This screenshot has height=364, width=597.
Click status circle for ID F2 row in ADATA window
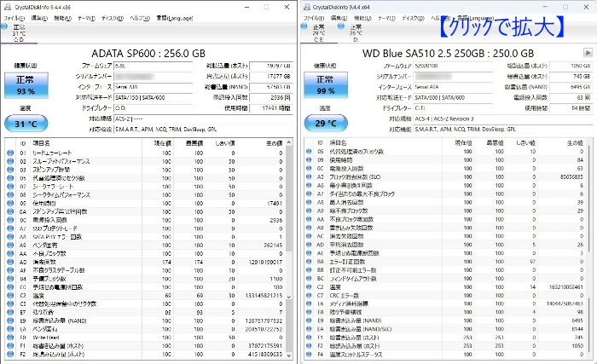pos(10,354)
